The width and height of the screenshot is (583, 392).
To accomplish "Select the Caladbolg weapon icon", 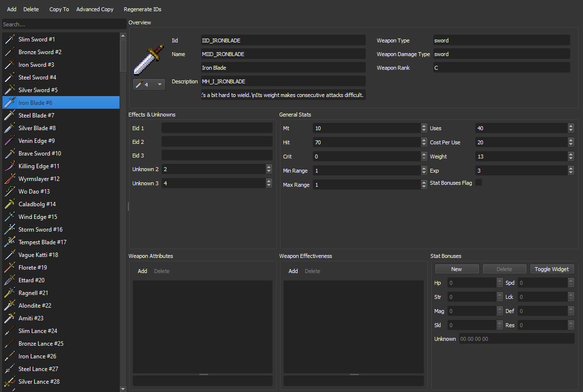I will coord(10,204).
